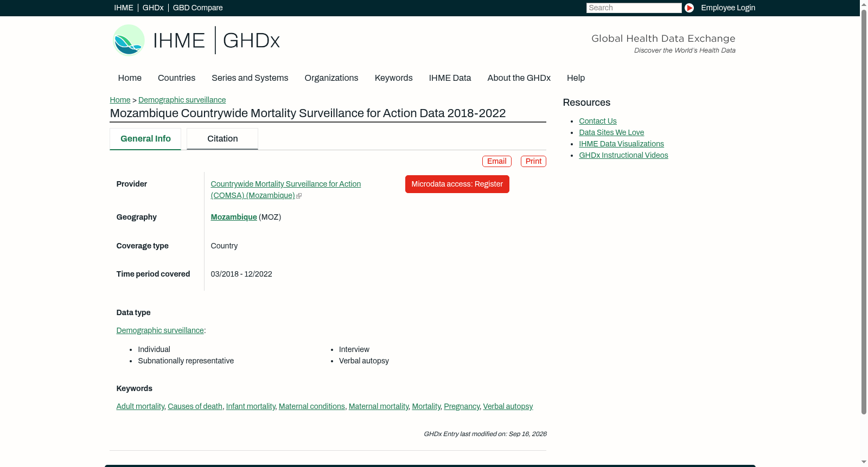This screenshot has height=467, width=868.
Task: Open COMSA Mozambique provider link
Action: click(x=285, y=190)
